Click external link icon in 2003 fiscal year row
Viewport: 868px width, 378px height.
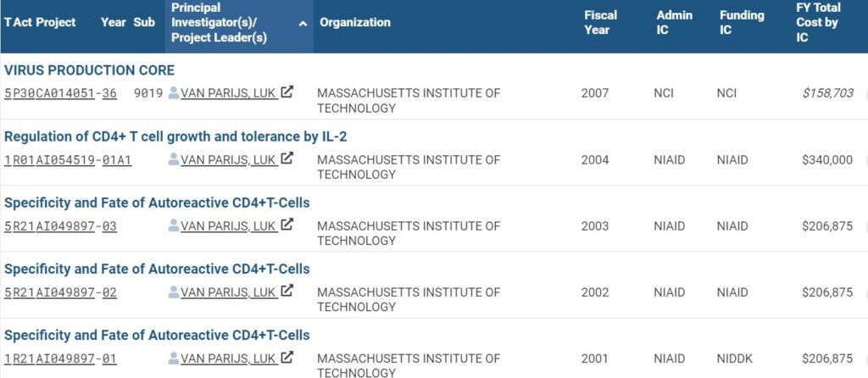[x=287, y=225]
